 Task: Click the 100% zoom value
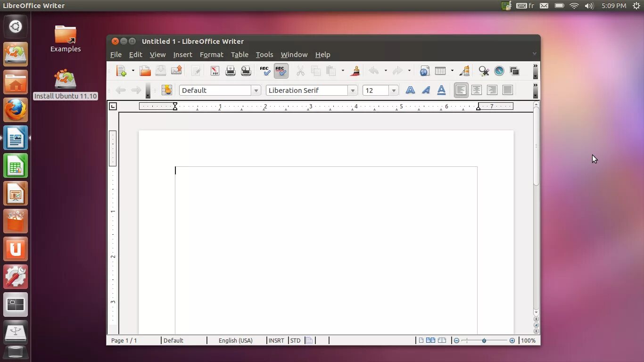[x=528, y=340]
